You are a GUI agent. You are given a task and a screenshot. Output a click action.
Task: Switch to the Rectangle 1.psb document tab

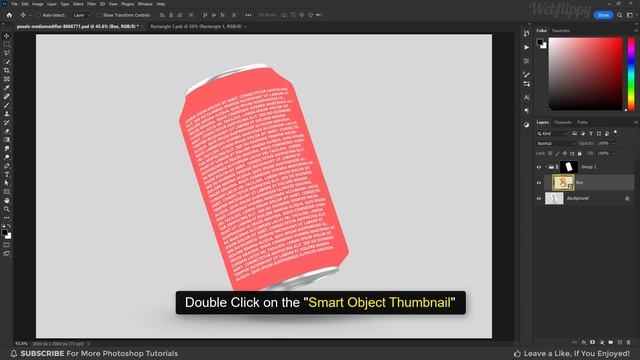tap(196, 27)
